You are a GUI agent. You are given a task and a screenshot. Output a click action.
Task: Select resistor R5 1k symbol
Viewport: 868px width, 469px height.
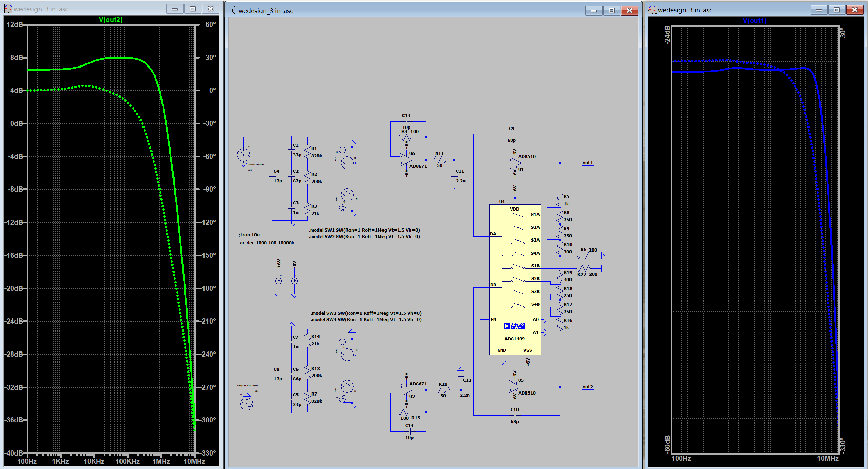[560, 200]
